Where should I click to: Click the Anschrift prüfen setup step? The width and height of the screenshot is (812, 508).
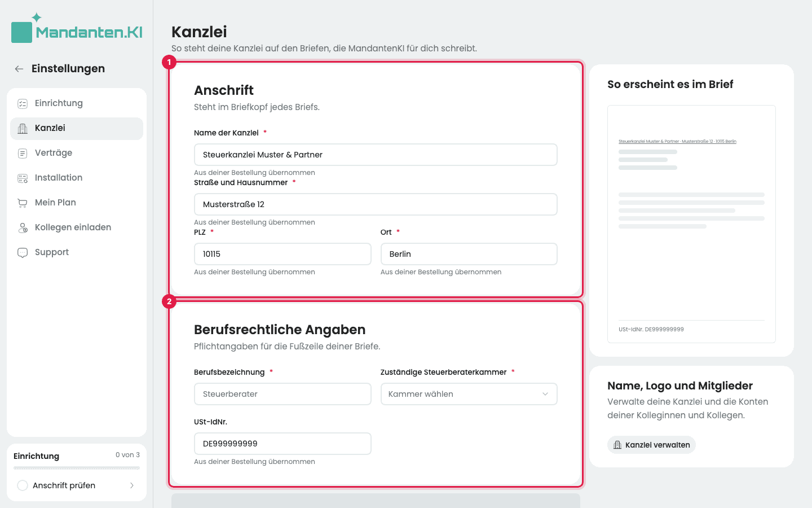click(77, 485)
